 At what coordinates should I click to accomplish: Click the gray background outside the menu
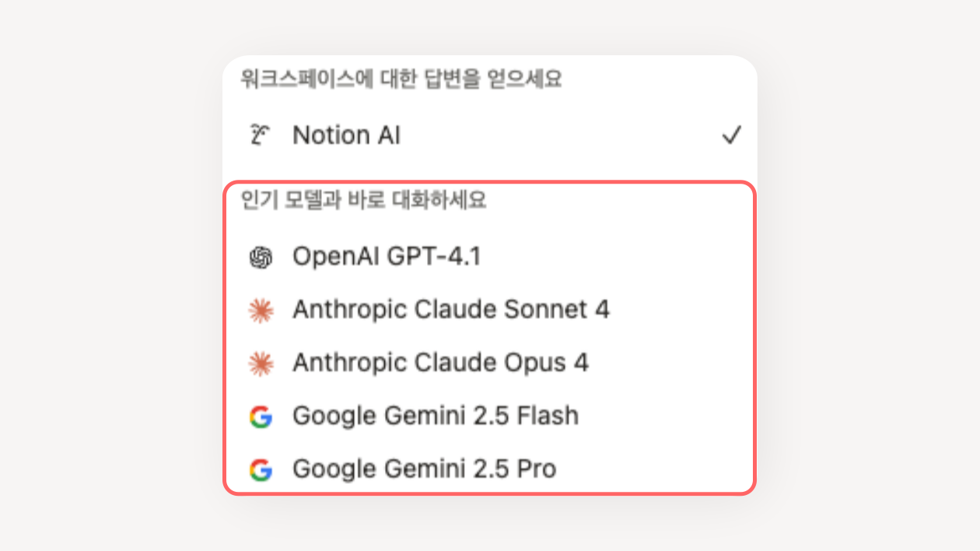[101, 275]
